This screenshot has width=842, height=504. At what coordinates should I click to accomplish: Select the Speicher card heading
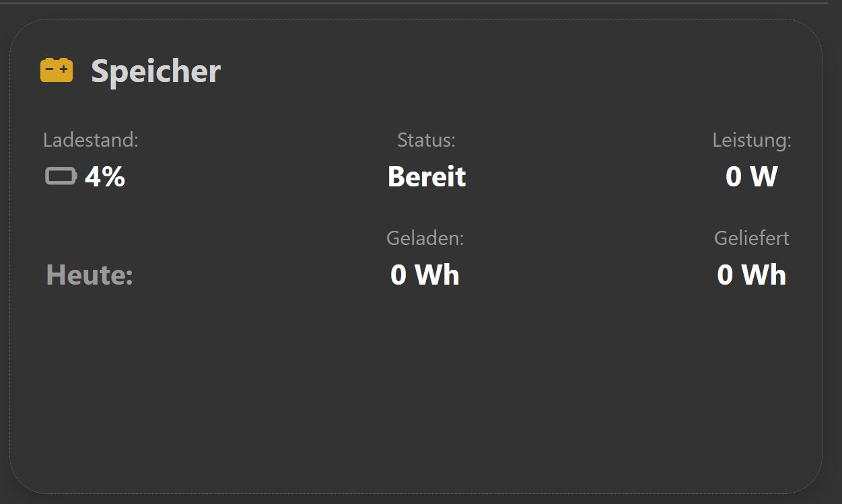155,71
